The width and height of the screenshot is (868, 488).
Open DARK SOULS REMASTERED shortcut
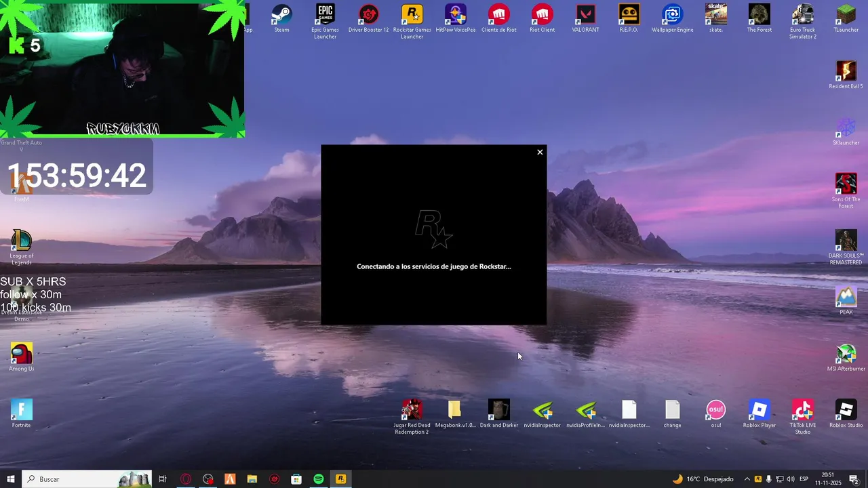846,247
